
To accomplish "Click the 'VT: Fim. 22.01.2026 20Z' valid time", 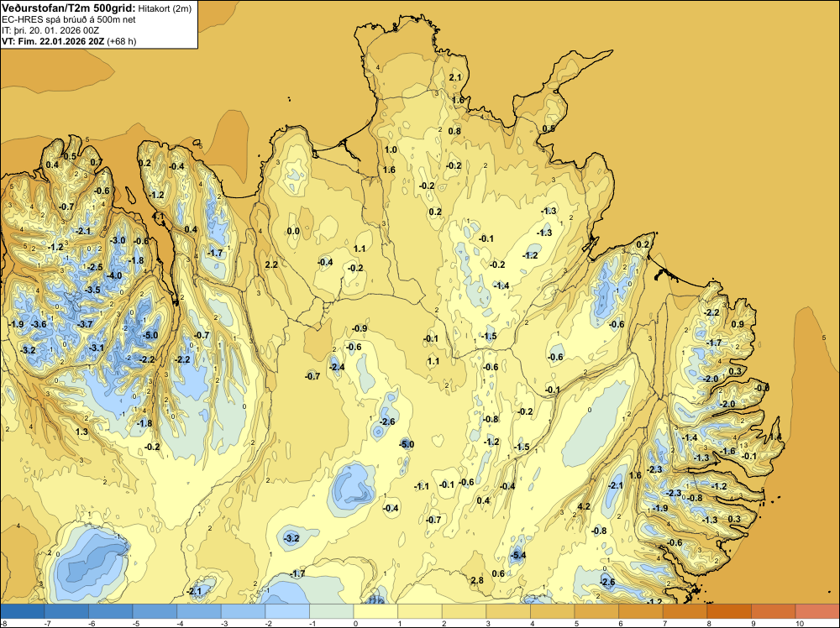I will point(53,41).
